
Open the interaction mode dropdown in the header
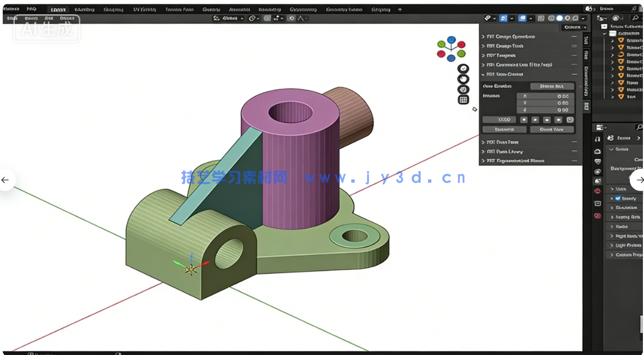point(226,18)
